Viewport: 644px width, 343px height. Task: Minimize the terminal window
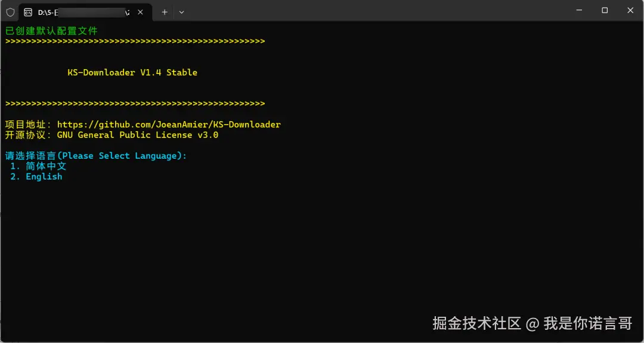tap(578, 10)
